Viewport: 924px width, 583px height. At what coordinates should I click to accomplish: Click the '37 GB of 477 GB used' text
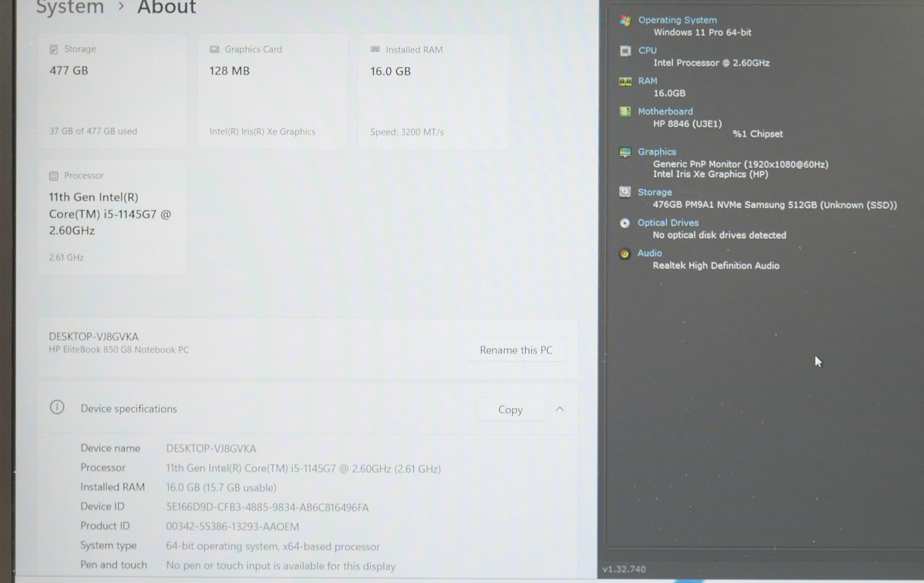[93, 131]
